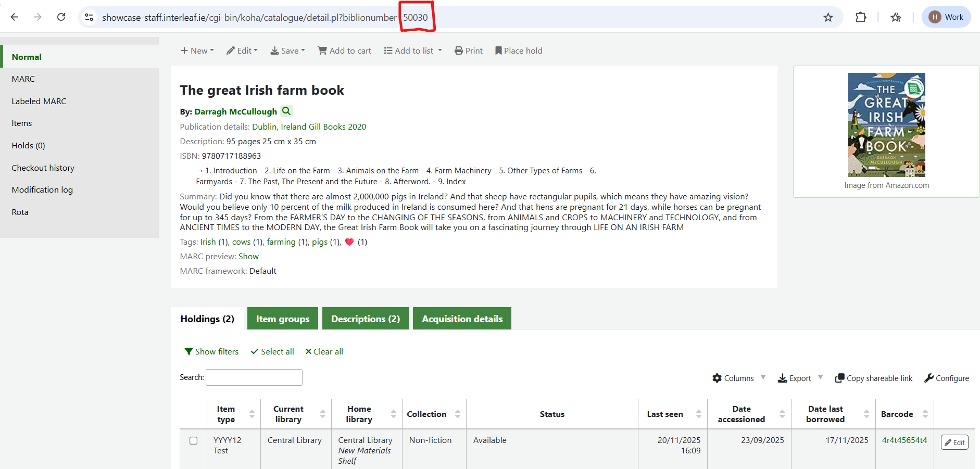Image resolution: width=980 pixels, height=469 pixels.
Task: Print the record
Action: pyautogui.click(x=469, y=50)
